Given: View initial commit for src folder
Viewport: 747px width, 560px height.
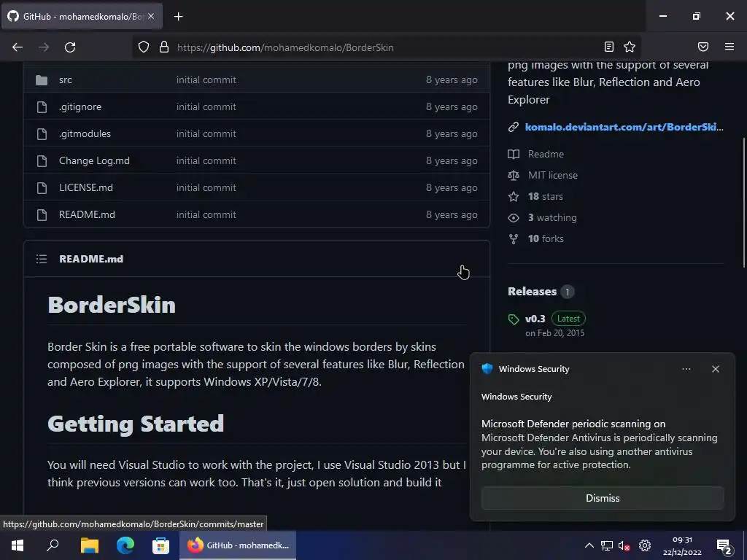Looking at the screenshot, I should pos(206,80).
